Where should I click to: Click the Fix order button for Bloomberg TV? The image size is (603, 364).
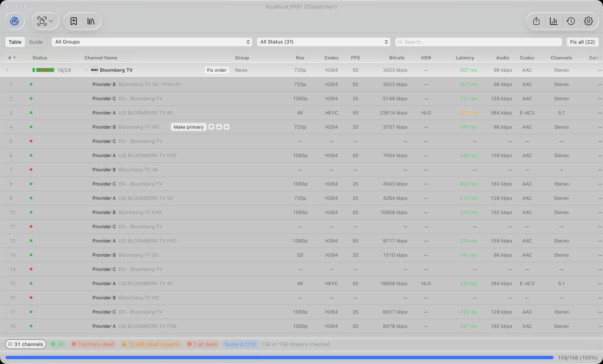coord(216,70)
